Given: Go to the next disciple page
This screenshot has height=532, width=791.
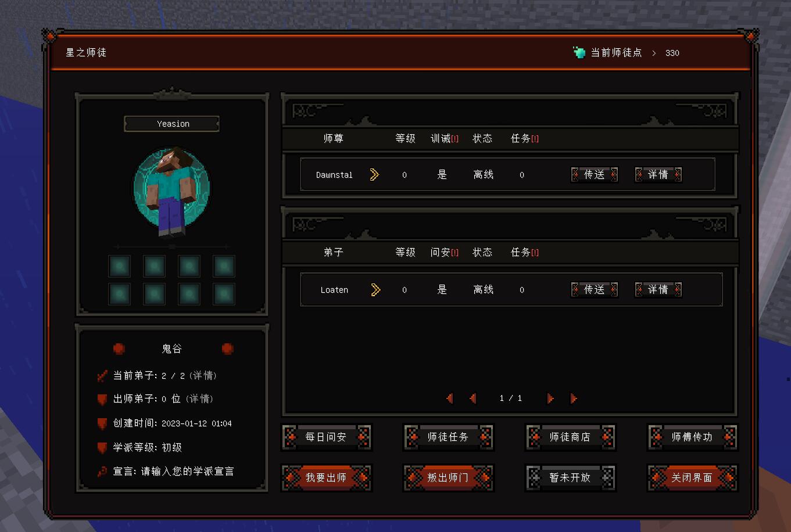Looking at the screenshot, I should click(x=550, y=398).
